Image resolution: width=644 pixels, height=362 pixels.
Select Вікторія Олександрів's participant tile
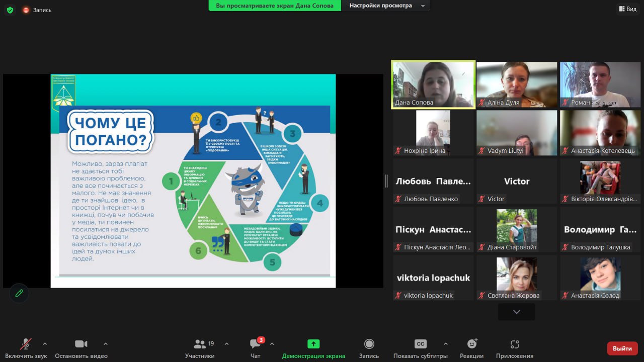coord(600,181)
